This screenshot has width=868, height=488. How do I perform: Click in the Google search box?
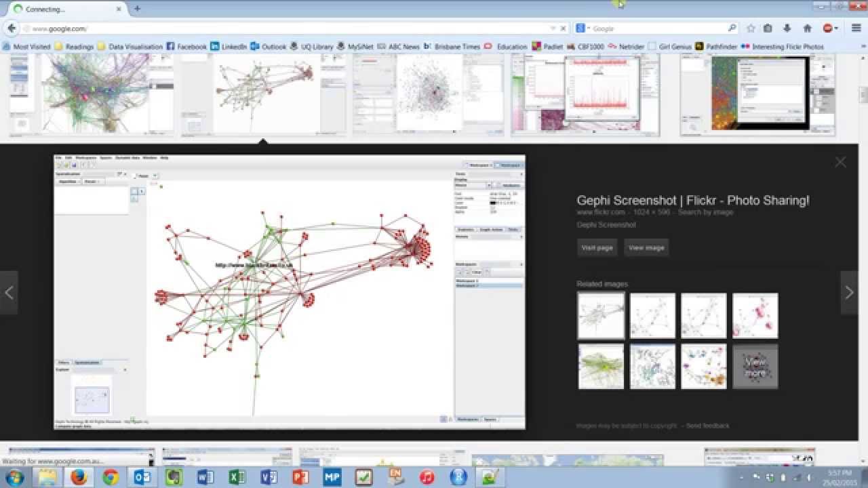click(x=658, y=28)
